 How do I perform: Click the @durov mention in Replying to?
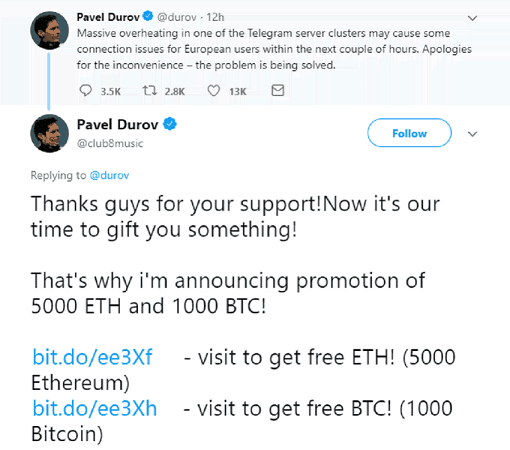click(x=109, y=175)
